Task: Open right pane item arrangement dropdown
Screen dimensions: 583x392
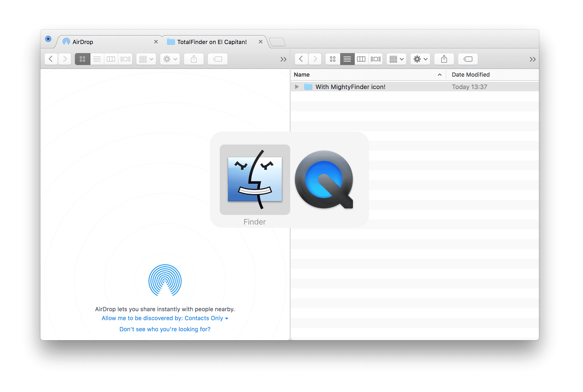Action: tap(396, 59)
